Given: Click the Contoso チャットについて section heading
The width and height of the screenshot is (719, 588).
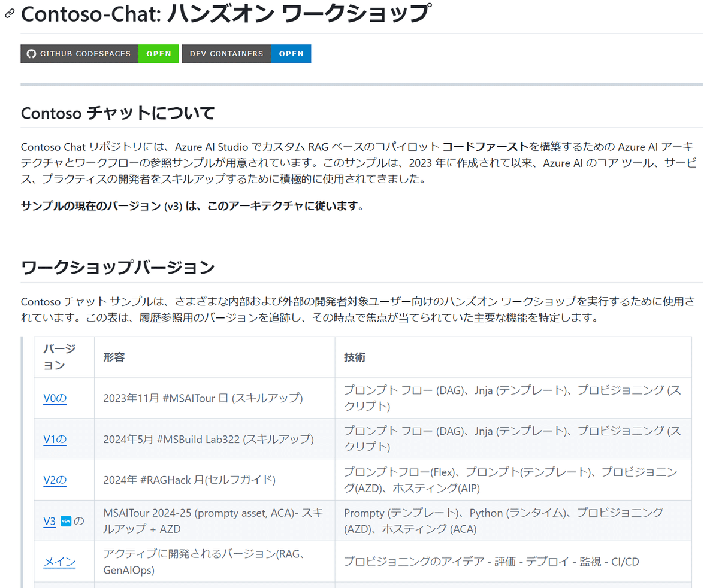Looking at the screenshot, I should click(116, 112).
